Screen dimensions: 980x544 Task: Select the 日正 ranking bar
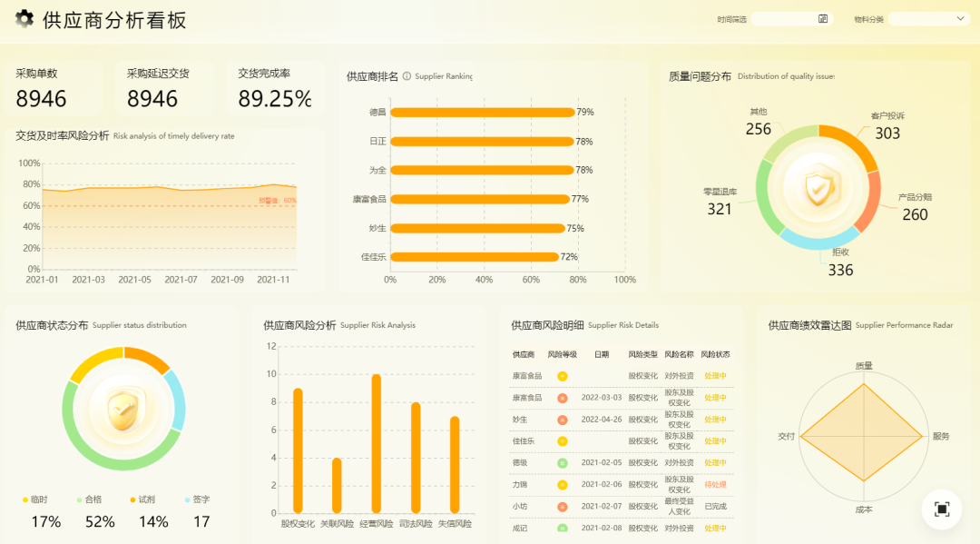tap(482, 142)
